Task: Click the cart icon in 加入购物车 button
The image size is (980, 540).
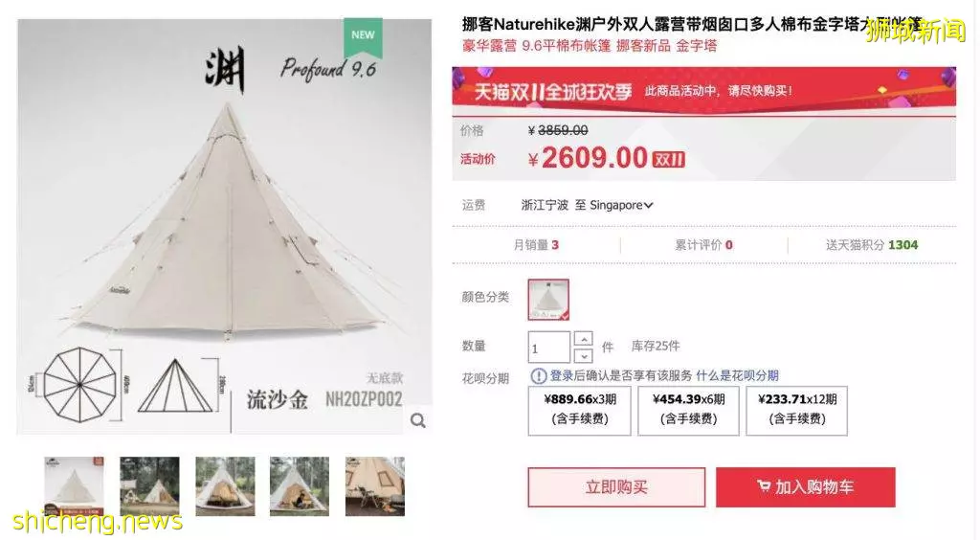Action: coord(763,485)
